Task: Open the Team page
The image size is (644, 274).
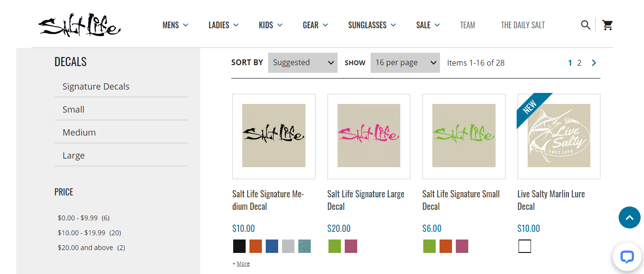Action: click(467, 25)
